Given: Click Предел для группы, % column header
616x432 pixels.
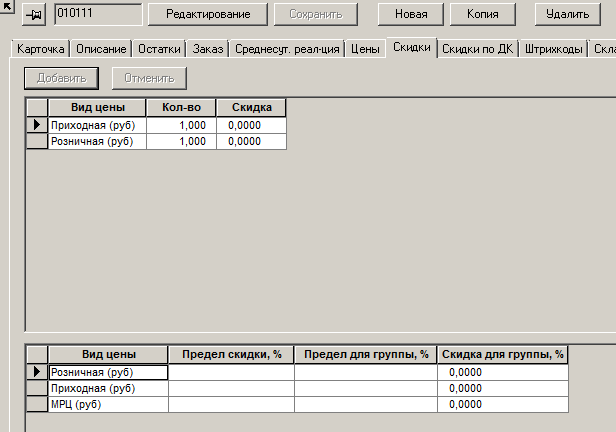Looking at the screenshot, I should pyautogui.click(x=366, y=355).
